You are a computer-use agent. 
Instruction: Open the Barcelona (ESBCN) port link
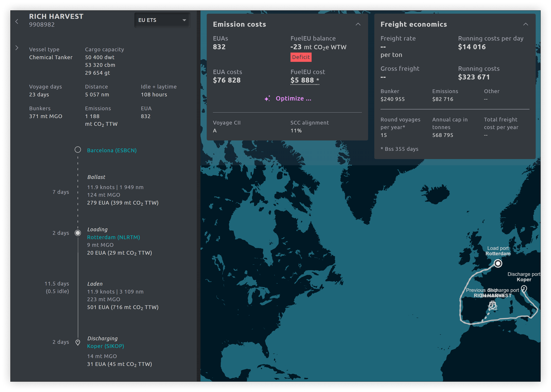point(112,150)
